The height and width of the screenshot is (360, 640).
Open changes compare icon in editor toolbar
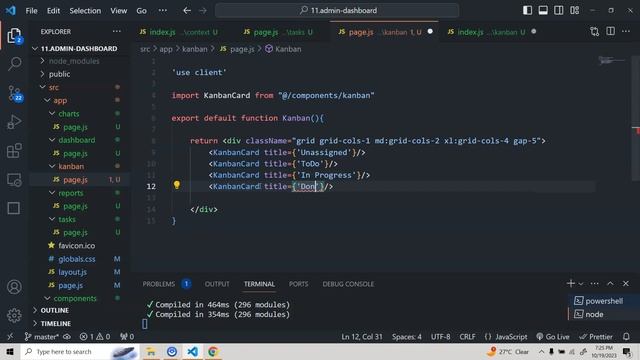594,32
